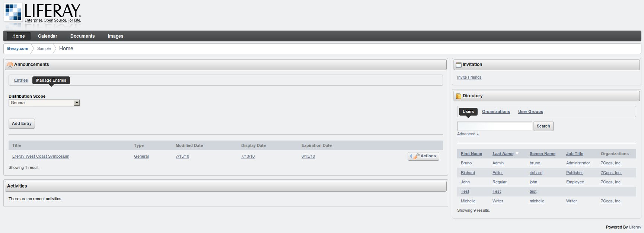Click the Directory portlet icon
This screenshot has width=644, height=233.
pos(459,96)
